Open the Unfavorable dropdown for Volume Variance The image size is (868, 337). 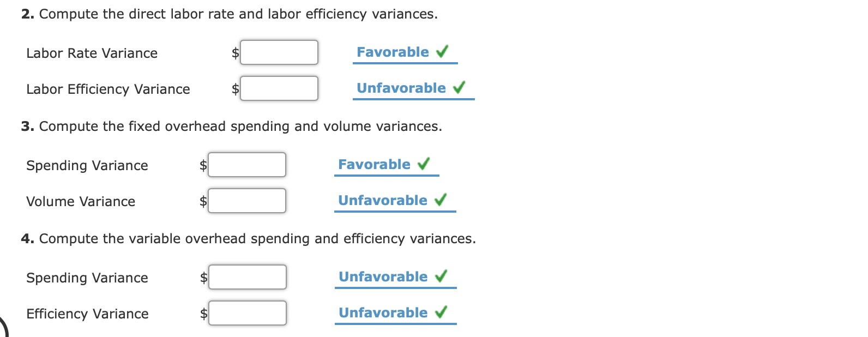click(x=395, y=201)
